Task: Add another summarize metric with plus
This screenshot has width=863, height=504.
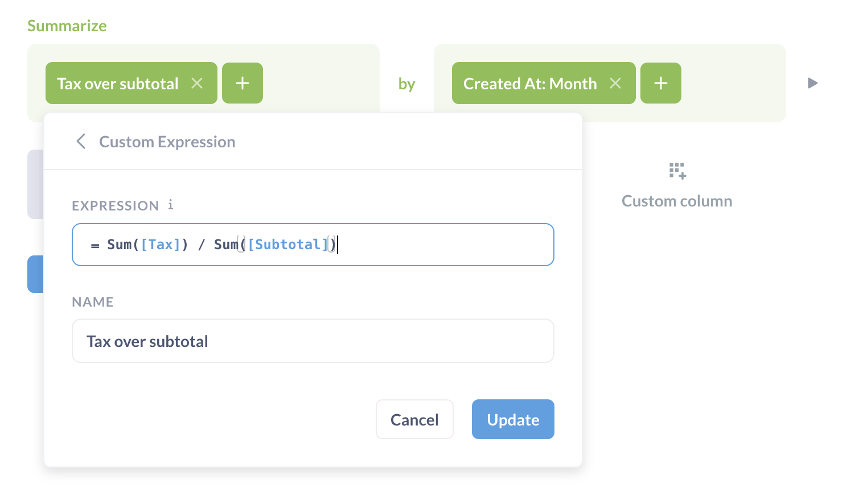Action: pyautogui.click(x=243, y=84)
